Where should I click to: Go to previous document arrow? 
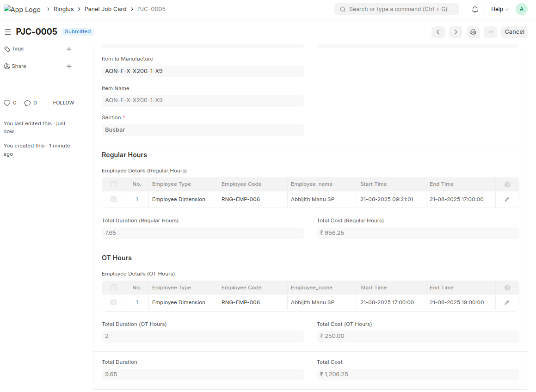coord(438,32)
